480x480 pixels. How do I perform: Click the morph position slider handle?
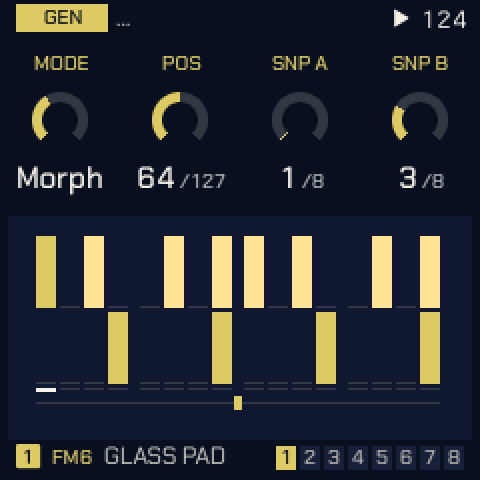238,403
